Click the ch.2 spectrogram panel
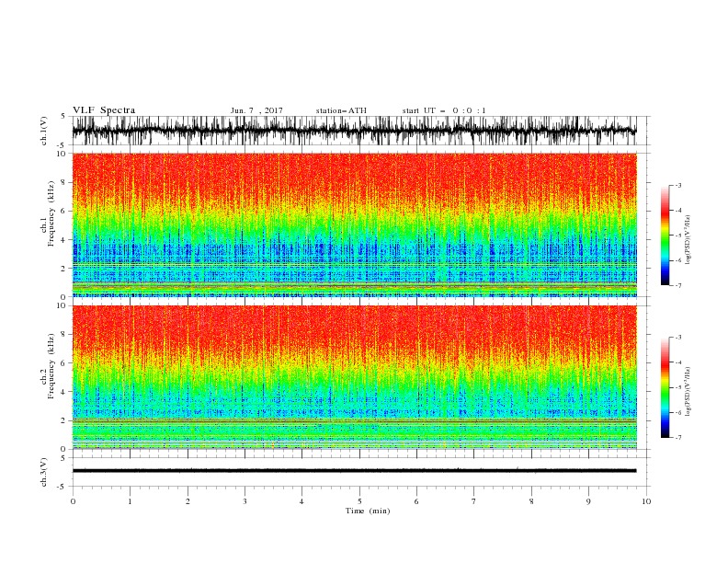728x563 pixels. [x=354, y=377]
